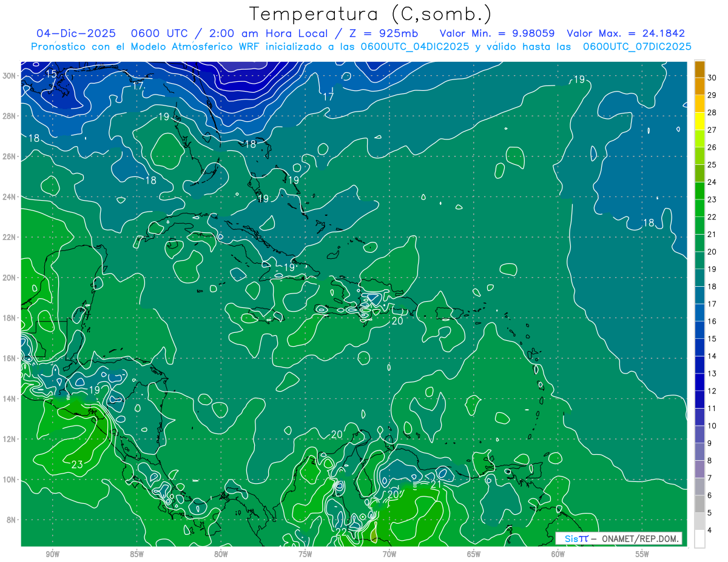Click the '65W' longitude axis label
The image size is (728, 562).
tap(474, 554)
